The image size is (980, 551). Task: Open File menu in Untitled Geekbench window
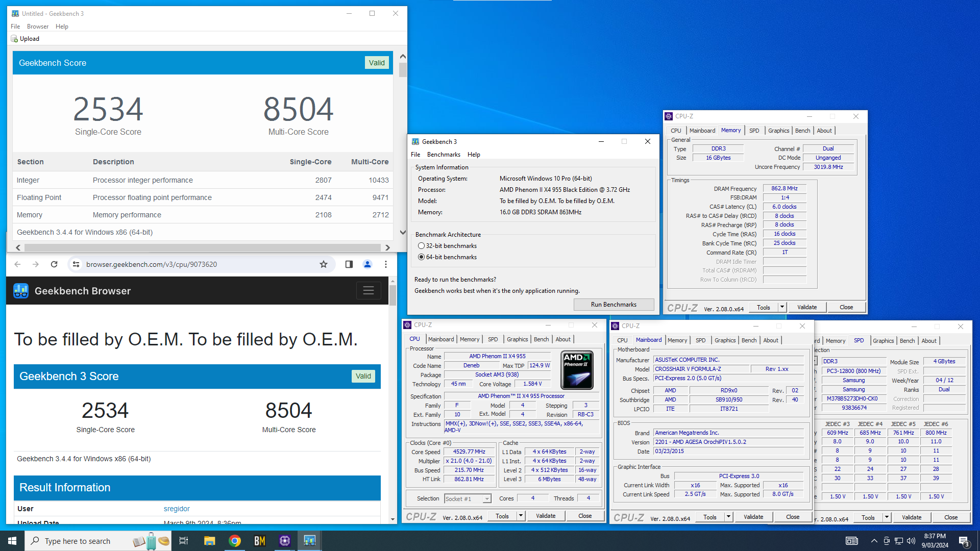[x=15, y=27]
